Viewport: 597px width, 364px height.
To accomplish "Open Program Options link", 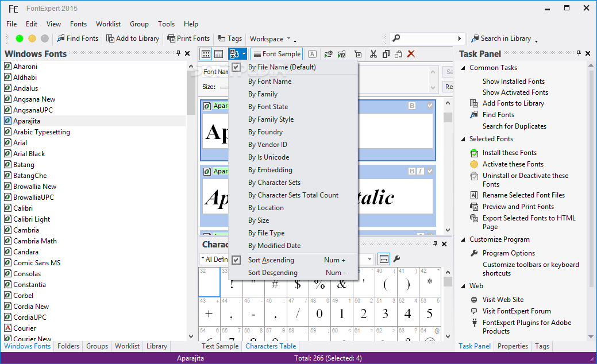I will point(509,253).
